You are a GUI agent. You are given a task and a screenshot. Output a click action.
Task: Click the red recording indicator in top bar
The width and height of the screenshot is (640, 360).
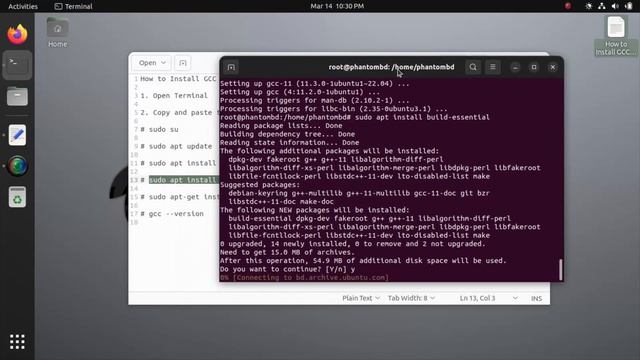(x=568, y=6)
